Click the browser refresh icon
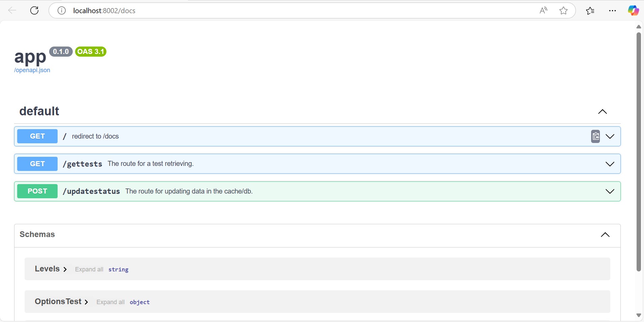The width and height of the screenshot is (644, 322). [34, 11]
